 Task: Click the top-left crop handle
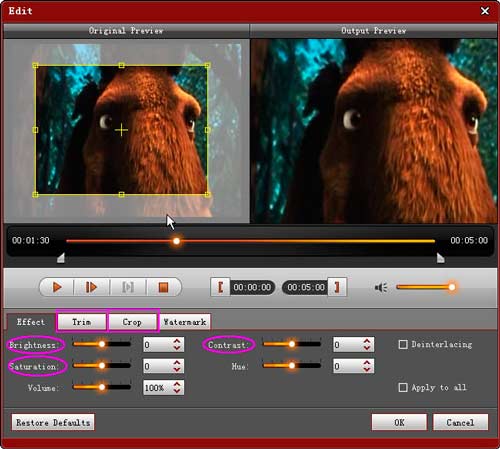coord(35,66)
